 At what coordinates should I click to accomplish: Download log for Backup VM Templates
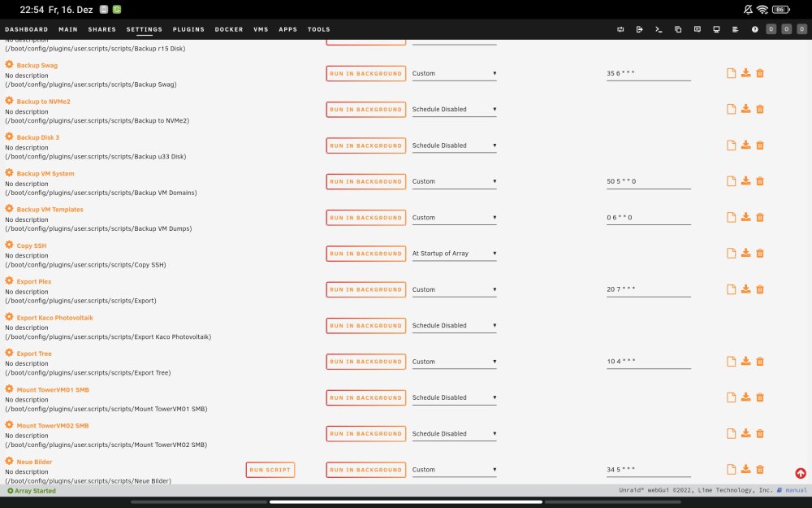[745, 217]
